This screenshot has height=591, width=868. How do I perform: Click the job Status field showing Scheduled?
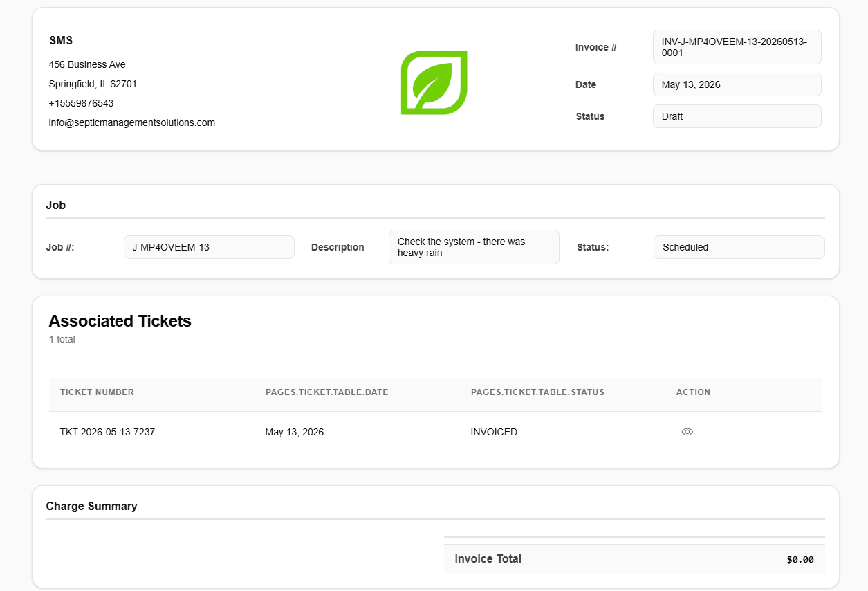pos(739,247)
